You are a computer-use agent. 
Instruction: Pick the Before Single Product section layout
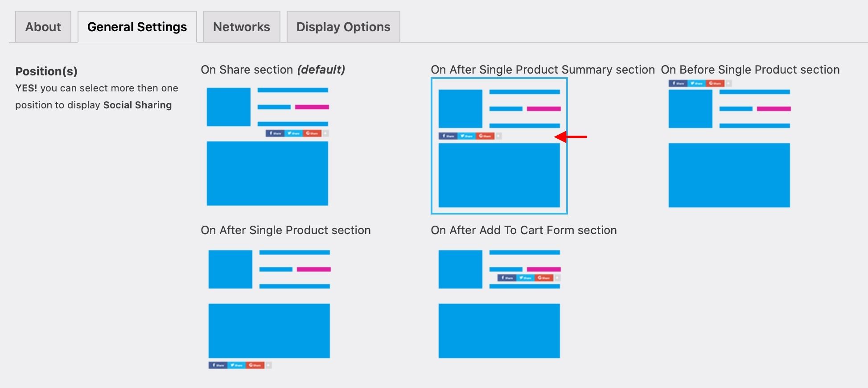point(729,144)
